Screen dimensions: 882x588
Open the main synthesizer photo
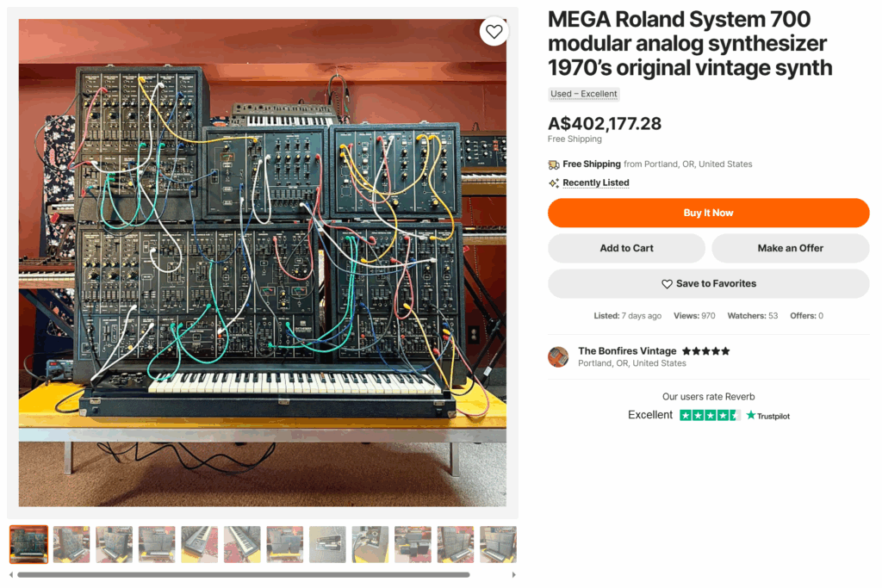pyautogui.click(x=263, y=263)
